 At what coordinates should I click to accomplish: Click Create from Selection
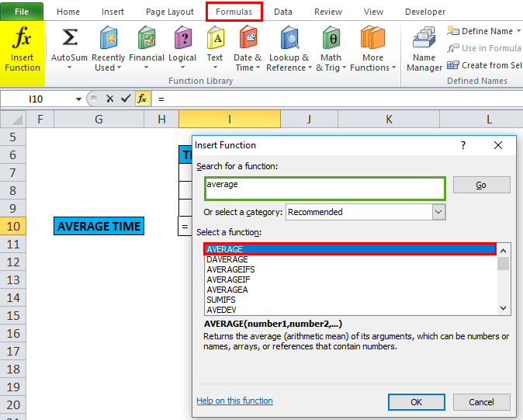pyautogui.click(x=484, y=65)
